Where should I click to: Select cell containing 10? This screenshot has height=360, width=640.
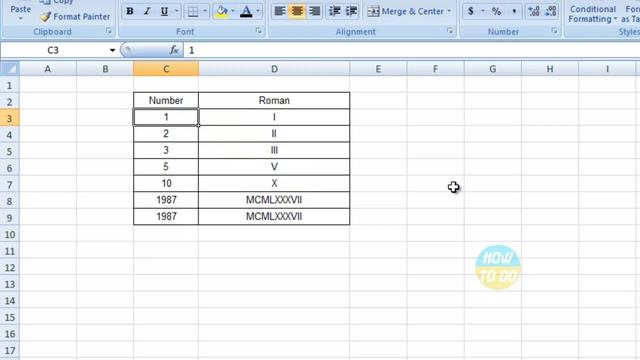point(166,183)
